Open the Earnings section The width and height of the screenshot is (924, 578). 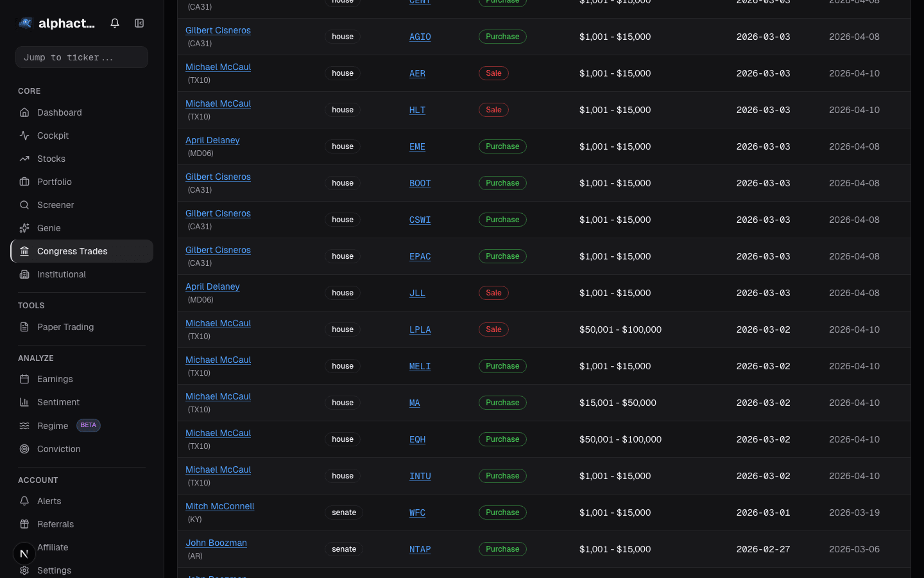click(x=55, y=379)
